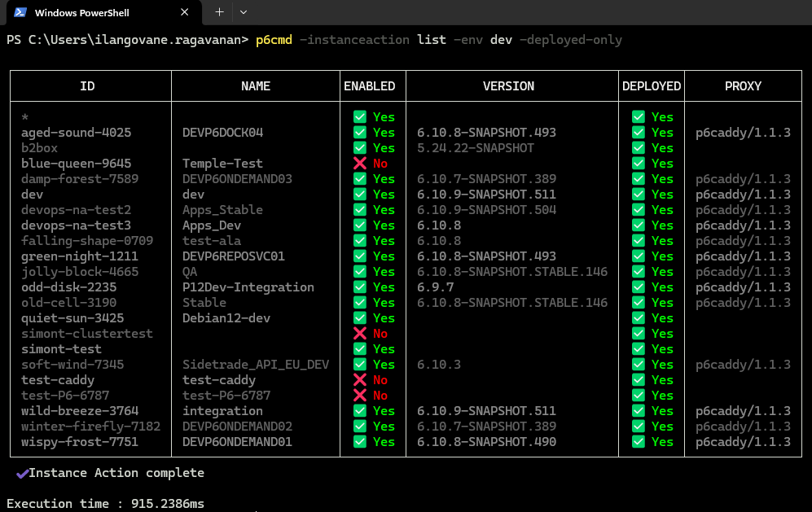Click the name Apps_Dev

[212, 225]
